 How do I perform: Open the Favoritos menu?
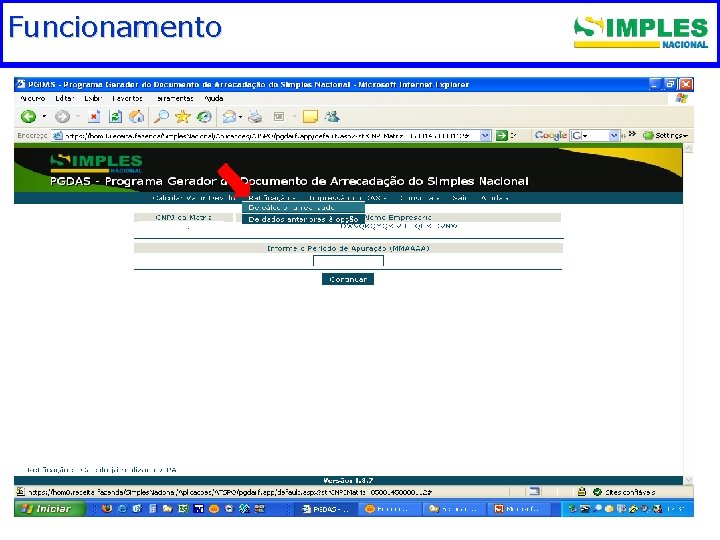(128, 98)
